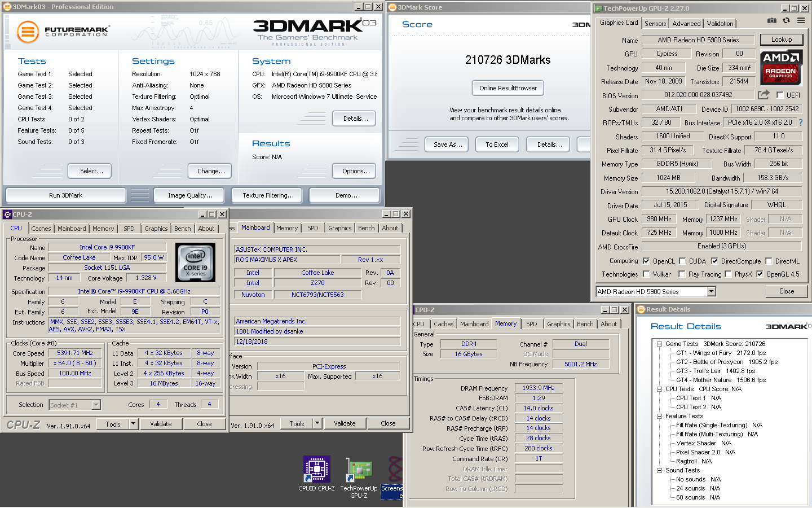Screen dimensions: 812x508
Task: Open the Bench tab in CPU-Z Mainboard window
Action: coord(366,228)
